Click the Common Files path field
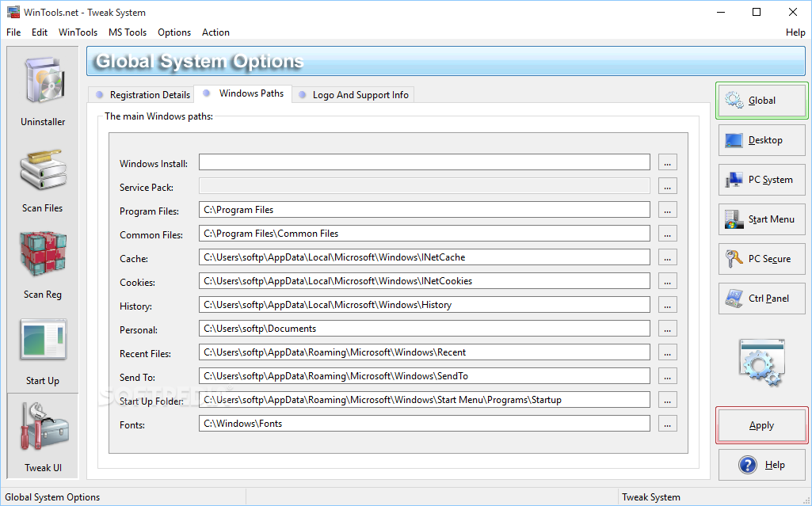Viewport: 812px width, 506px height. click(x=424, y=234)
